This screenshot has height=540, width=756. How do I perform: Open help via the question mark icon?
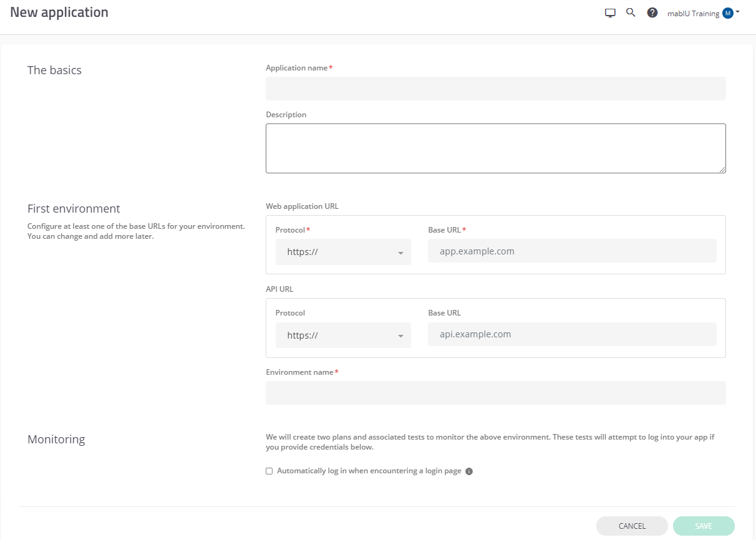652,12
